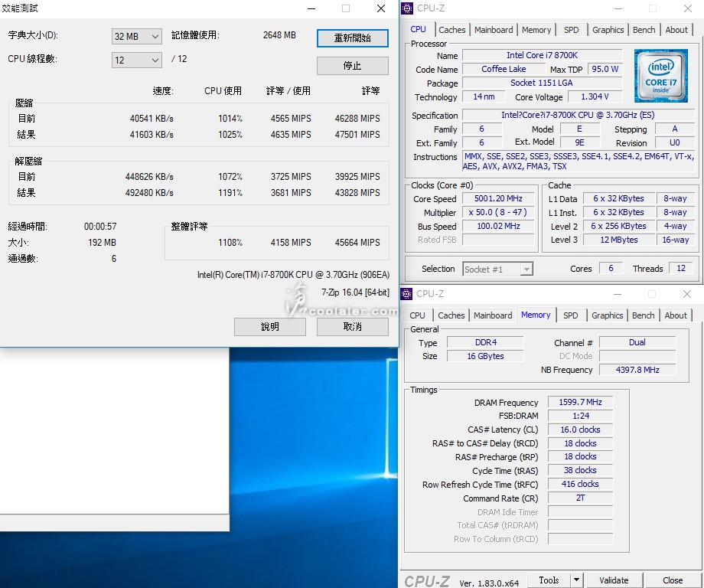Switch to About tab in top CPU-Z window
Viewport: 704px width, 588px height.
coord(676,30)
